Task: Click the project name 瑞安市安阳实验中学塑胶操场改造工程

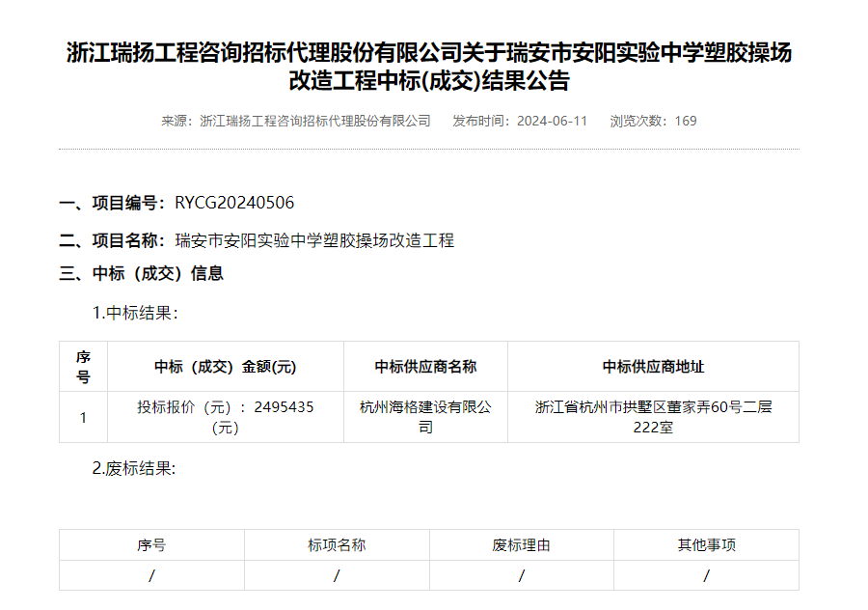Action: tap(313, 238)
